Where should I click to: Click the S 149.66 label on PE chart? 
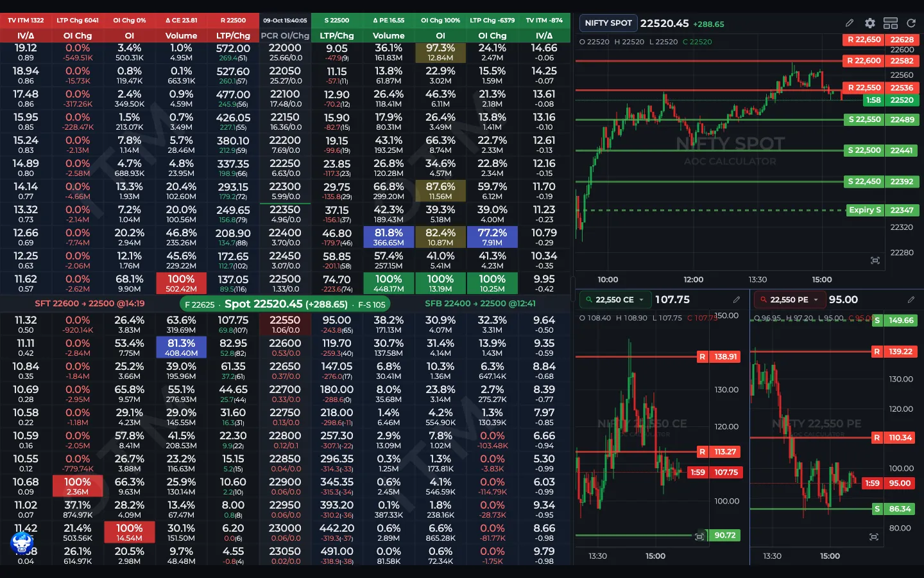coord(894,320)
